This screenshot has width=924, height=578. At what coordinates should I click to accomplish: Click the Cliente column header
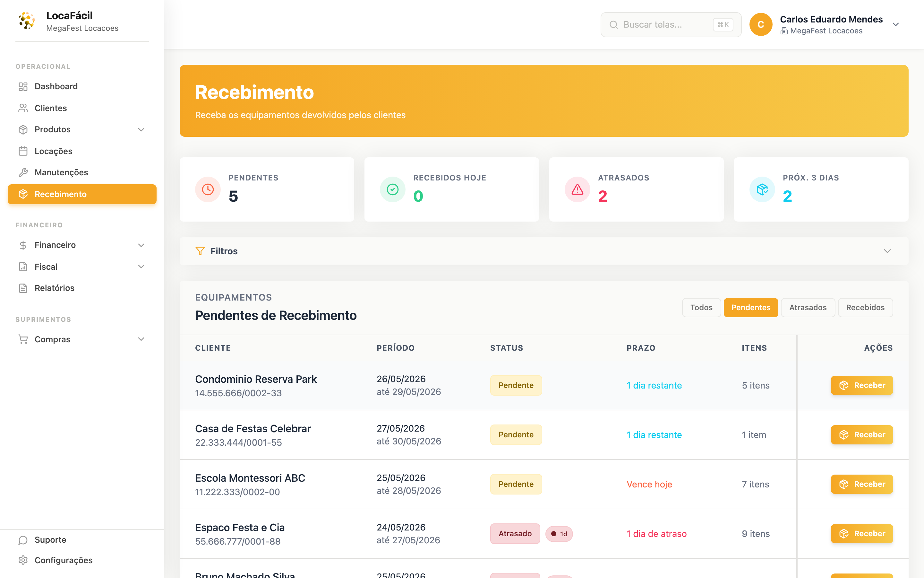(213, 348)
